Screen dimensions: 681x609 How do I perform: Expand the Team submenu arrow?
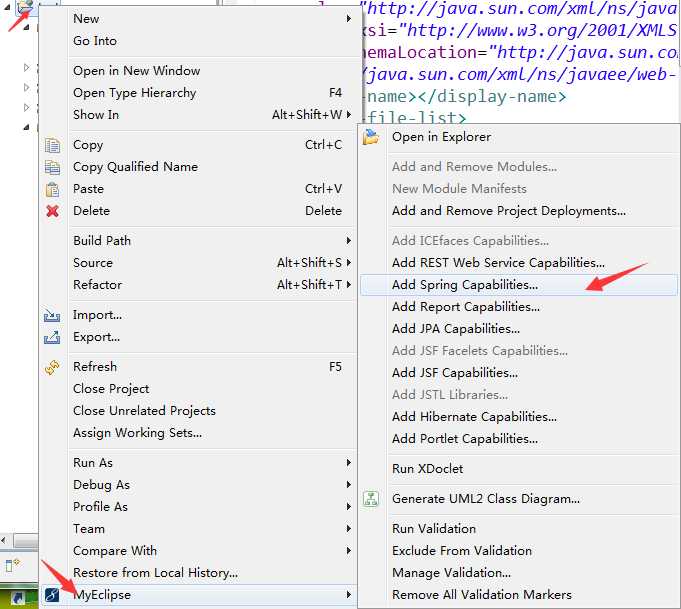(348, 529)
